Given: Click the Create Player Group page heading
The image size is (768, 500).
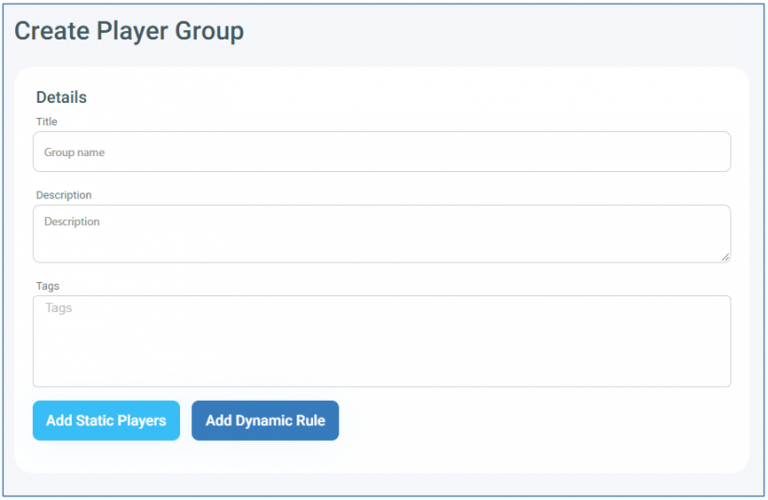Looking at the screenshot, I should (129, 31).
